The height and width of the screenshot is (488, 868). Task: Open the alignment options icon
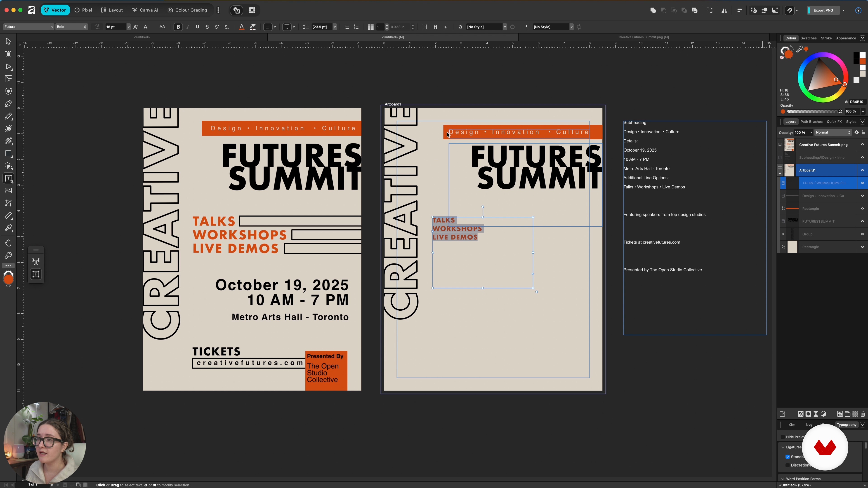pos(739,10)
